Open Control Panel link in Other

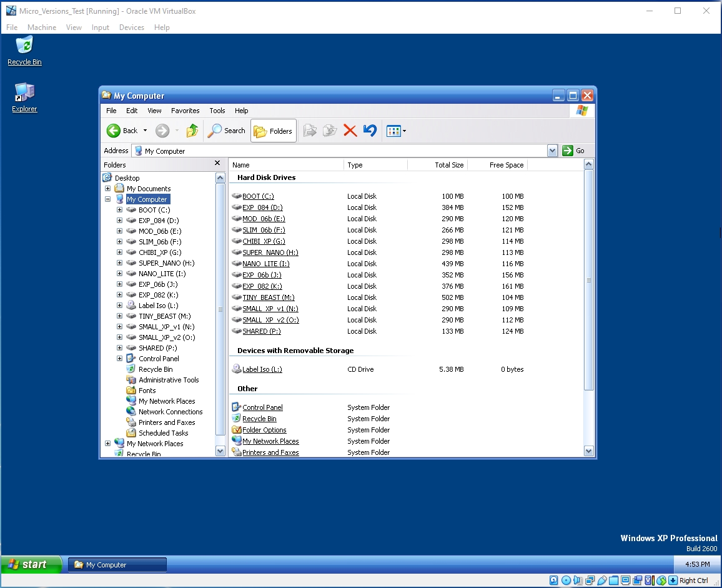(x=262, y=407)
